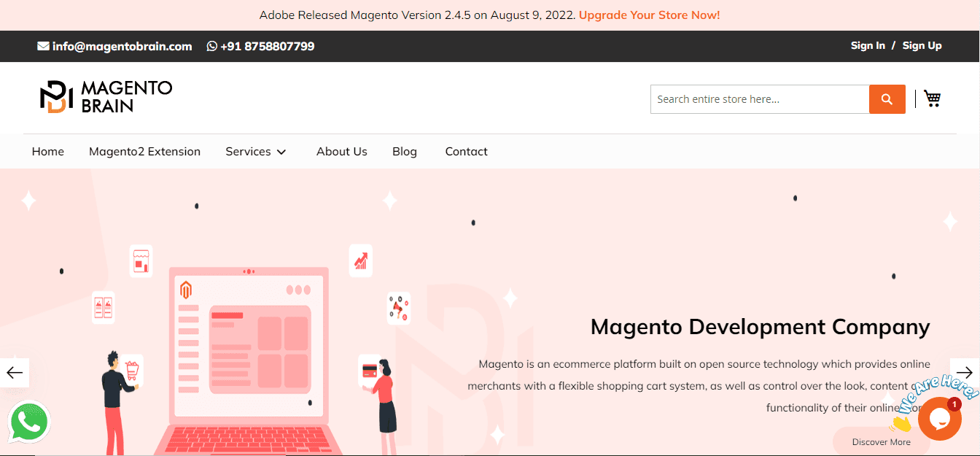This screenshot has height=456, width=980.
Task: Click the Sign In link
Action: tap(868, 45)
